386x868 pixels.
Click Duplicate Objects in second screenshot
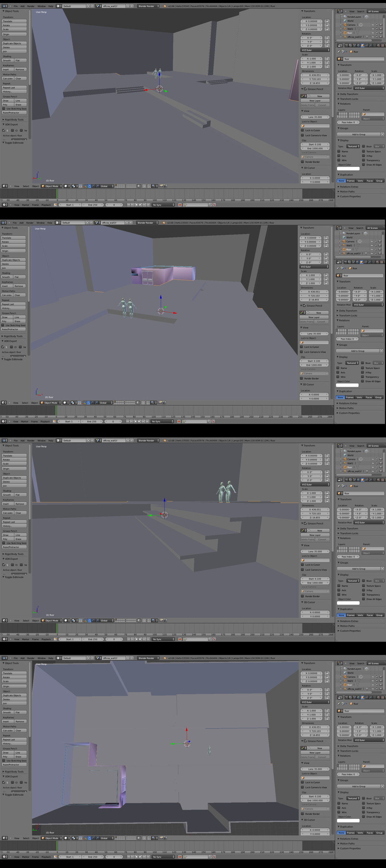point(14,260)
